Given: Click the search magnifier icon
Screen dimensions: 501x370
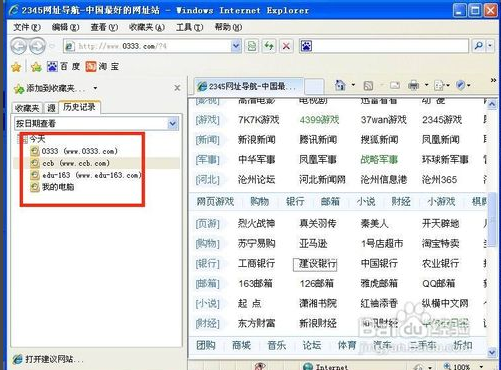Looking at the screenshot, I should pos(478,46).
